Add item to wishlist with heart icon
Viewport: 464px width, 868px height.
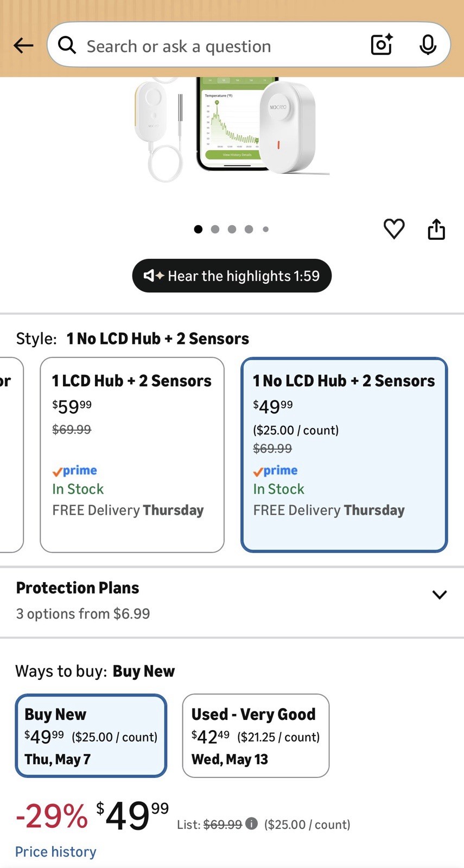(394, 229)
